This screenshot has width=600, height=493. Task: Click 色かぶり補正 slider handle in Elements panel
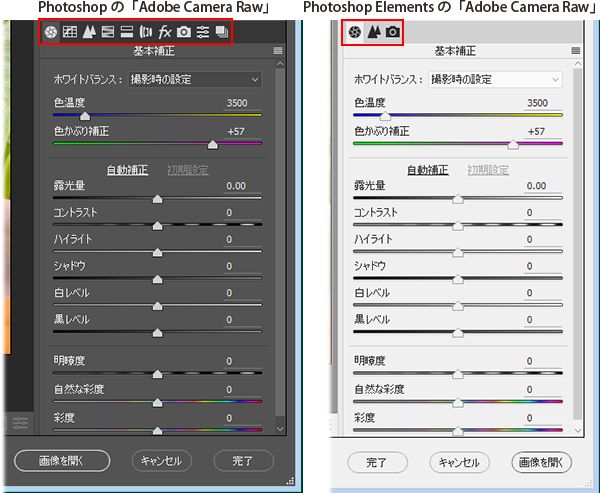click(x=513, y=145)
